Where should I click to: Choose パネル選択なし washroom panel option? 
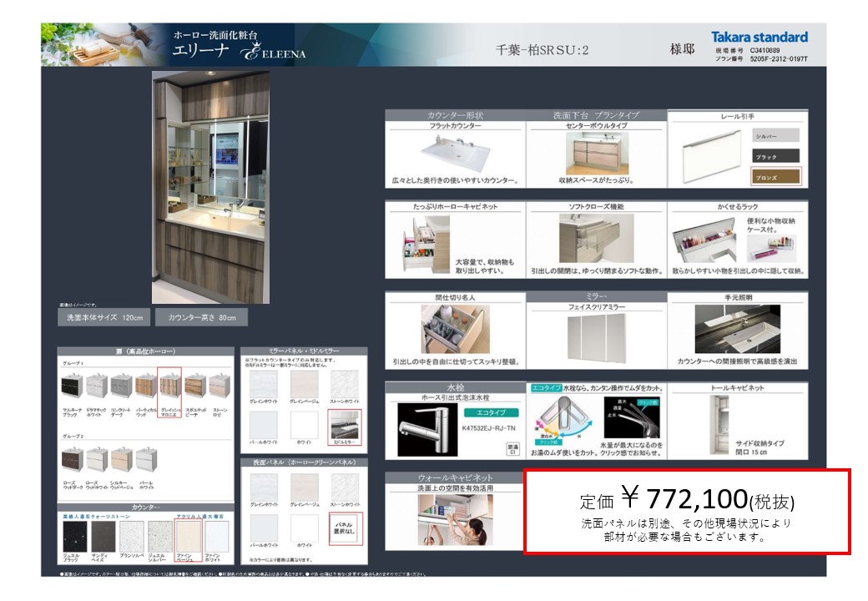coord(345,528)
